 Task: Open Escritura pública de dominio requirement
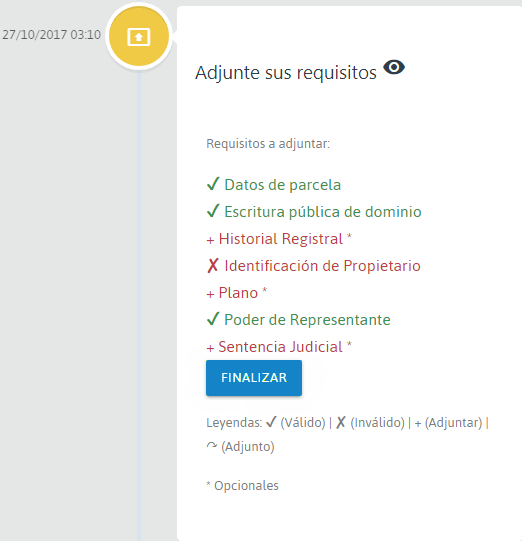point(323,212)
